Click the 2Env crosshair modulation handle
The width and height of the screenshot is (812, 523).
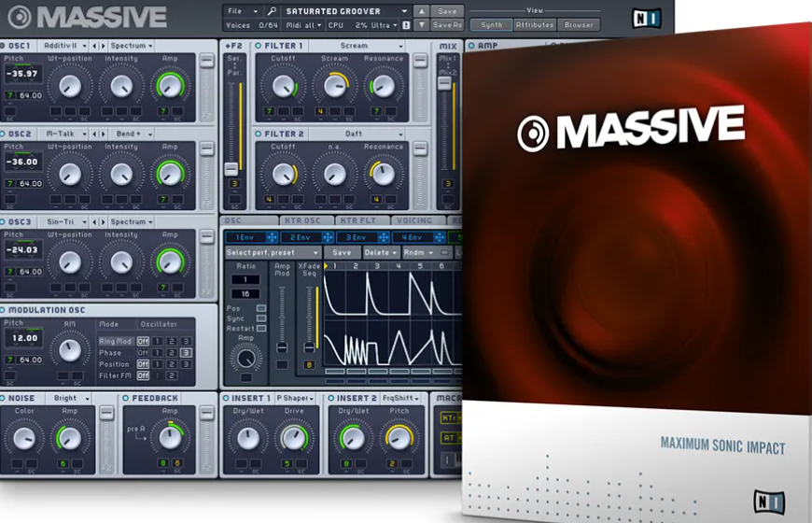click(x=328, y=237)
